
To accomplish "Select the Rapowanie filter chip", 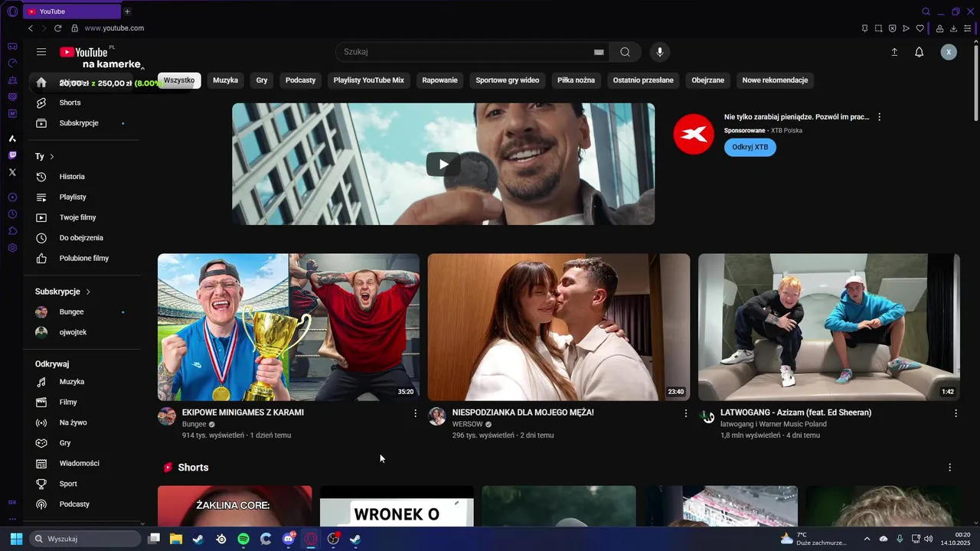I will tap(439, 80).
